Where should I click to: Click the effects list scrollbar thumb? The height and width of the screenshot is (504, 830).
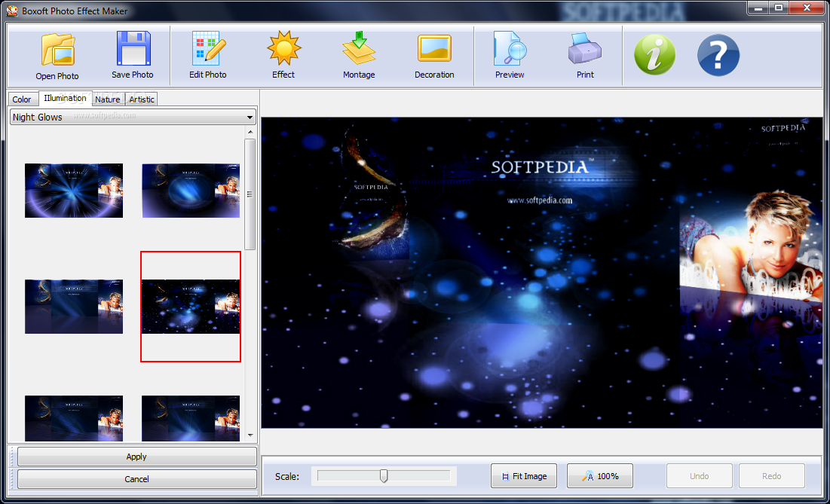(250, 194)
